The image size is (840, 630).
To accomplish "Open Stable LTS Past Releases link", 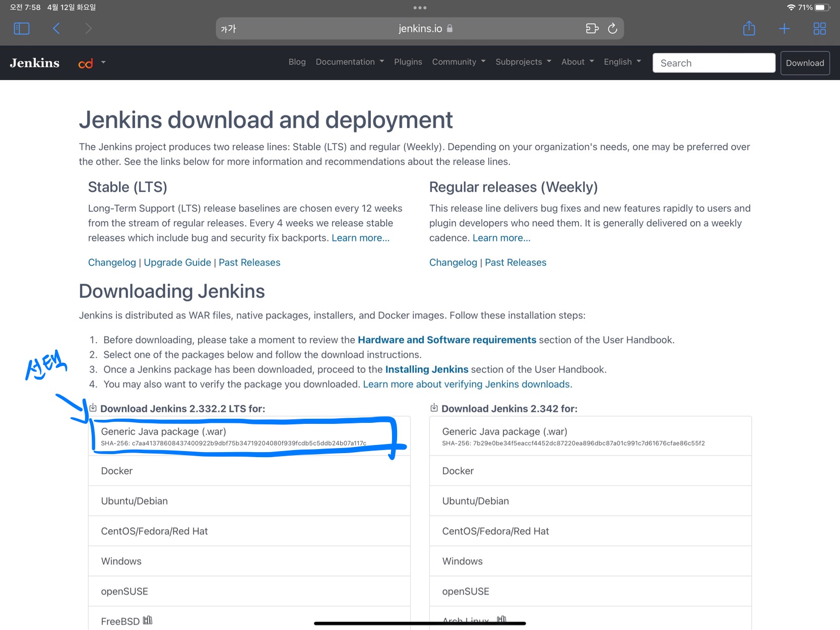I will [x=249, y=263].
